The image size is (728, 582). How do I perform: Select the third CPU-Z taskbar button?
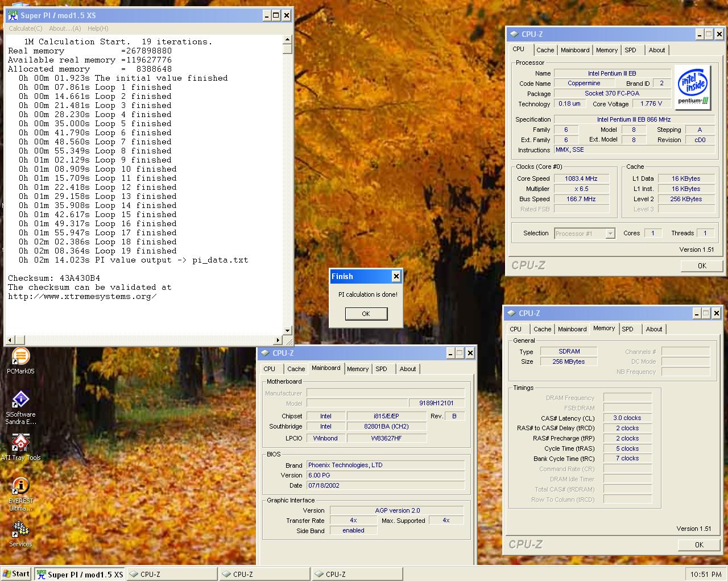[357, 574]
